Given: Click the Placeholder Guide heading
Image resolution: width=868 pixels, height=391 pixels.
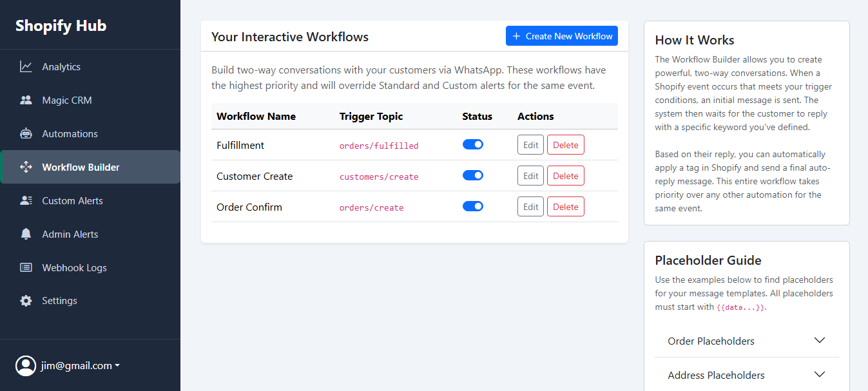Looking at the screenshot, I should [708, 260].
